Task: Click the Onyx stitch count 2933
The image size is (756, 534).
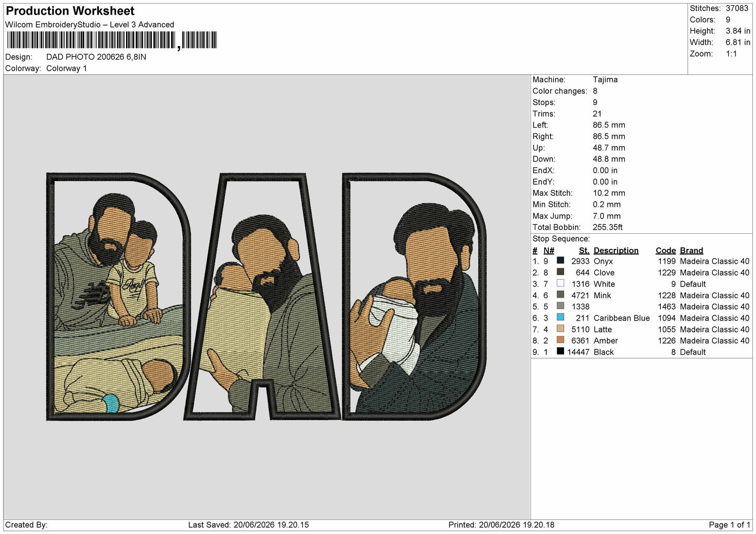Action: click(580, 261)
